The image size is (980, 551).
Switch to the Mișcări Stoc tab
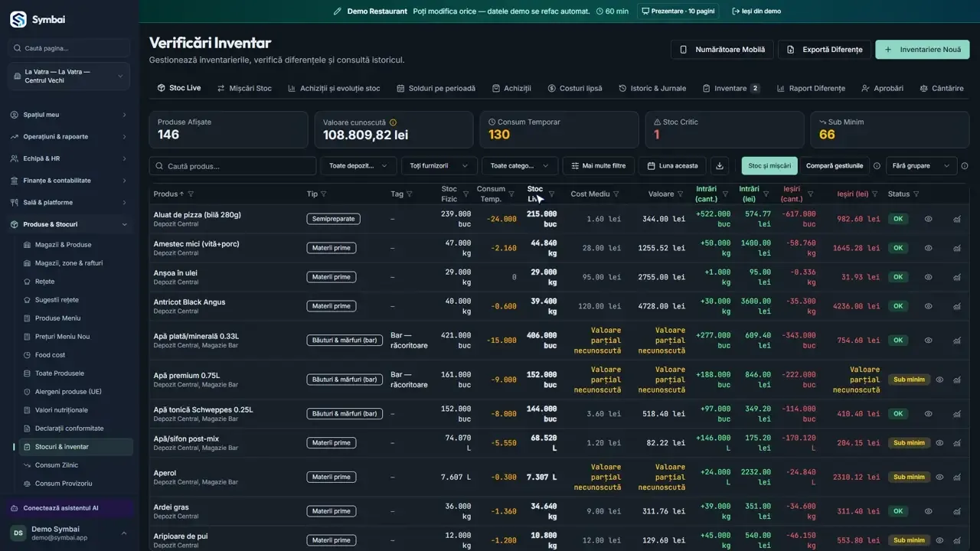(x=244, y=88)
